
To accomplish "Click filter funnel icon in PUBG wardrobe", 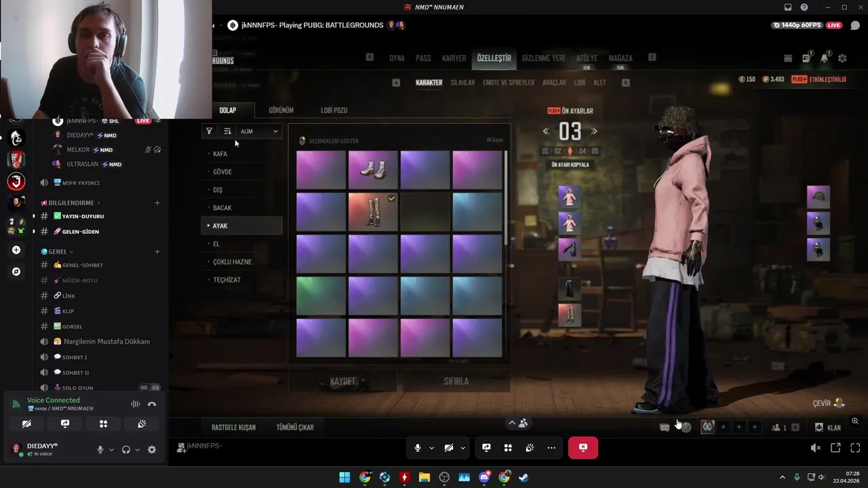I will pyautogui.click(x=210, y=131).
